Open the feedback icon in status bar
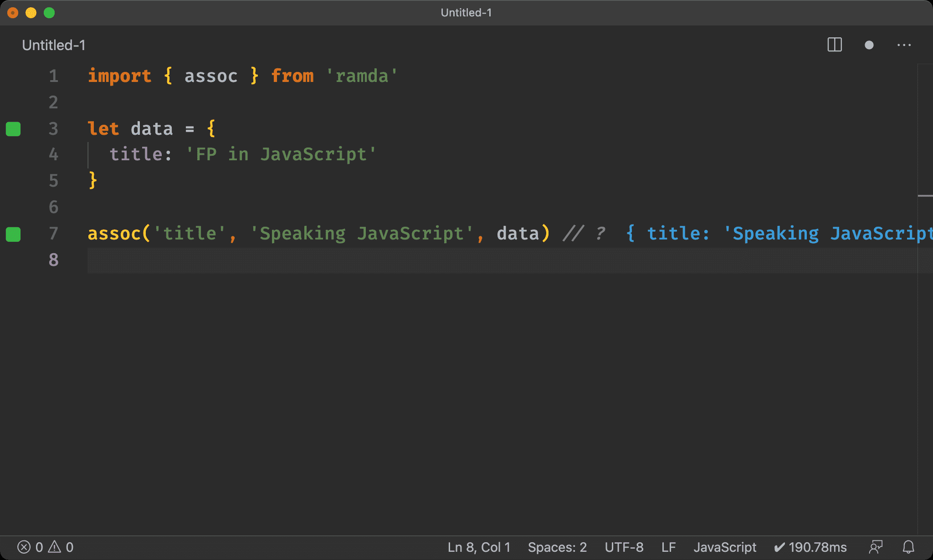 pos(876,547)
